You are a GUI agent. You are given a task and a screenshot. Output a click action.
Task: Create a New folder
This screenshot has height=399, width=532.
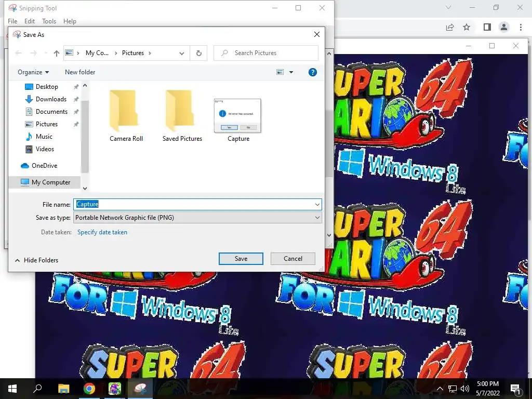pyautogui.click(x=80, y=72)
